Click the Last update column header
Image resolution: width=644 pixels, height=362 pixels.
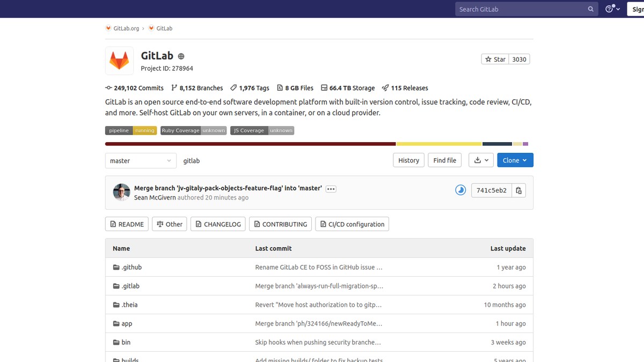pyautogui.click(x=508, y=248)
